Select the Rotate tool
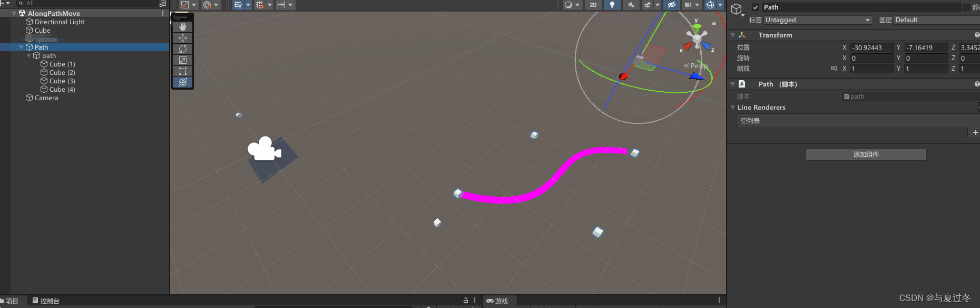The image size is (980, 308). tap(183, 49)
